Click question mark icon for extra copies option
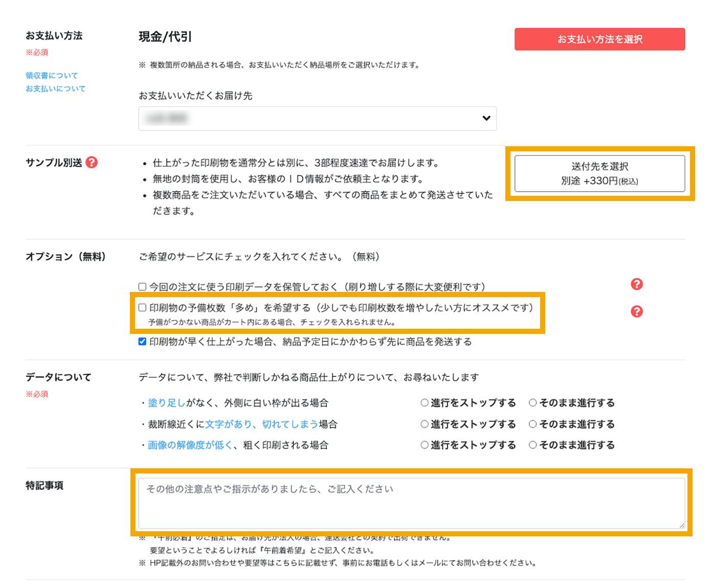This screenshot has height=588, width=712. click(x=636, y=311)
